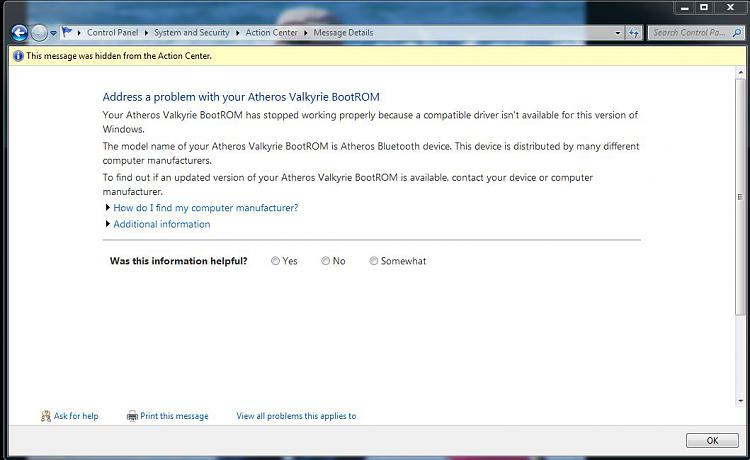Go back with the blue Back arrow
Viewport: 750px width, 460px height.
19,33
